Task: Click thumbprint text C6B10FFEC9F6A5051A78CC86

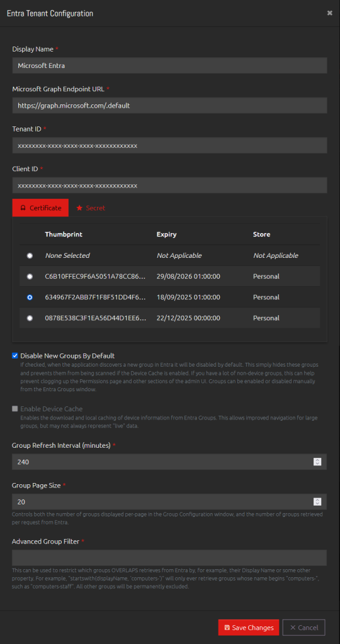Action: tap(95, 277)
